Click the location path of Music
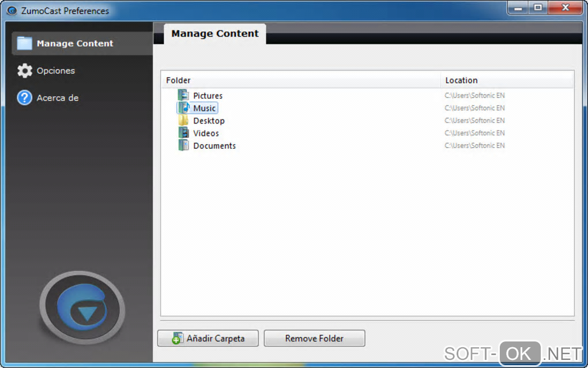 coord(475,108)
